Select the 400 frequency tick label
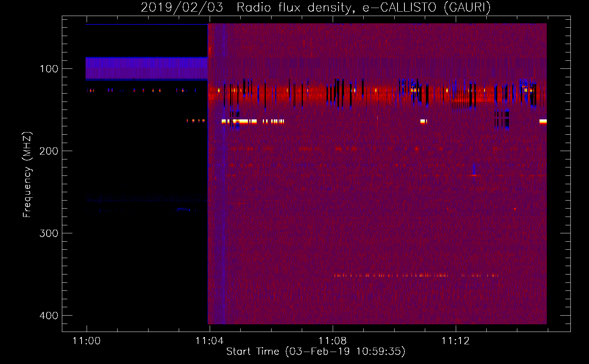589x364 pixels. [x=49, y=316]
